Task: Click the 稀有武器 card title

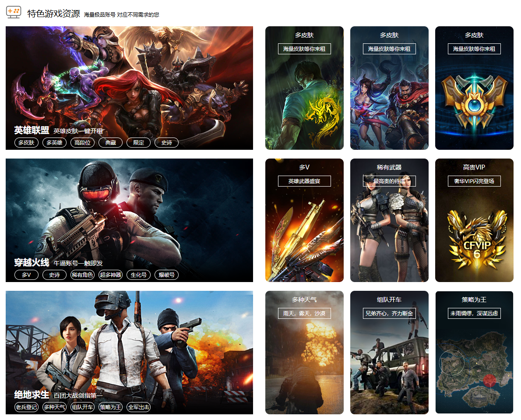Action: point(389,167)
